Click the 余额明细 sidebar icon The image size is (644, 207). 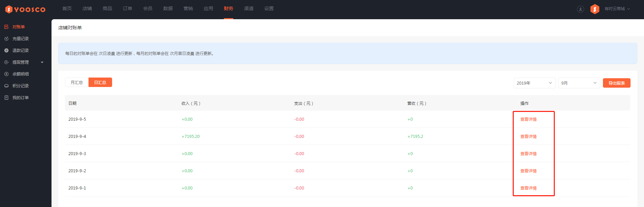tap(6, 74)
